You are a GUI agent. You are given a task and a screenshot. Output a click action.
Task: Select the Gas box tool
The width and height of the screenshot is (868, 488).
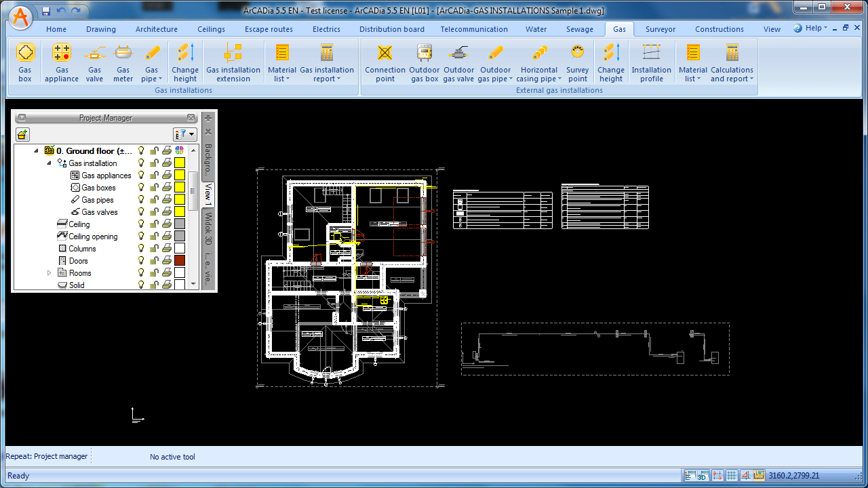click(25, 62)
